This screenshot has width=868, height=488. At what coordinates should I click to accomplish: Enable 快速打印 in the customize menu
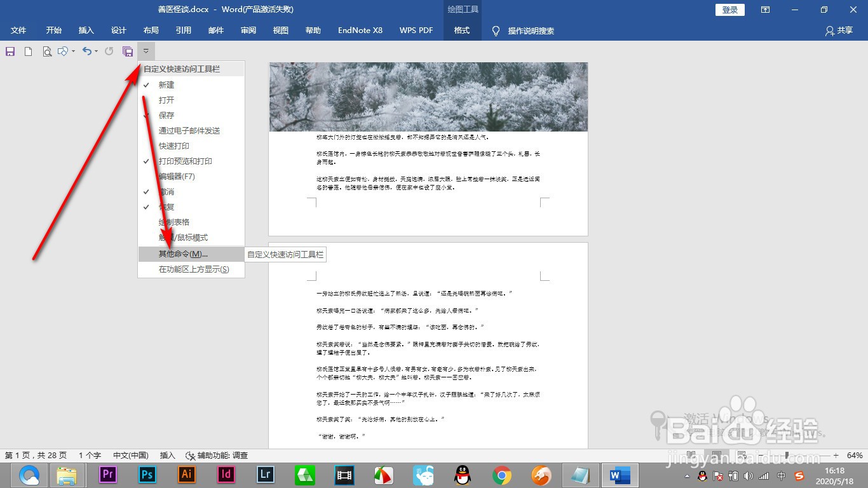[x=191, y=146]
